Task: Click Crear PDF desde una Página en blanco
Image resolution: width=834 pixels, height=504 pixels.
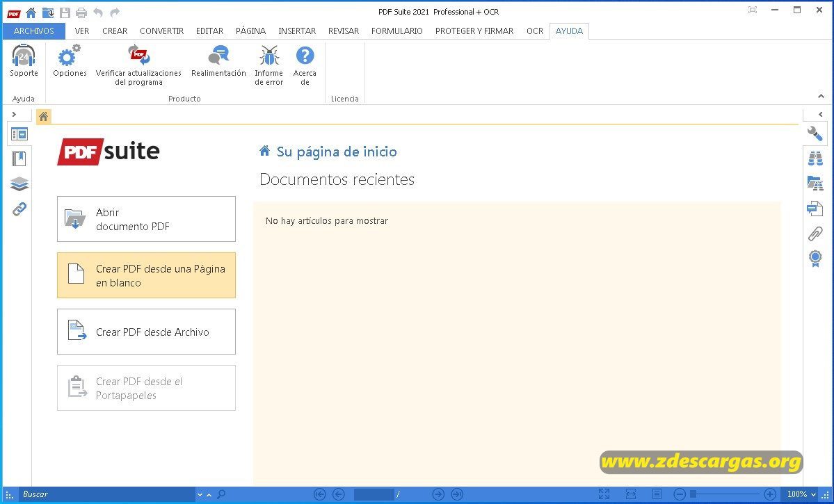Action: coord(146,275)
